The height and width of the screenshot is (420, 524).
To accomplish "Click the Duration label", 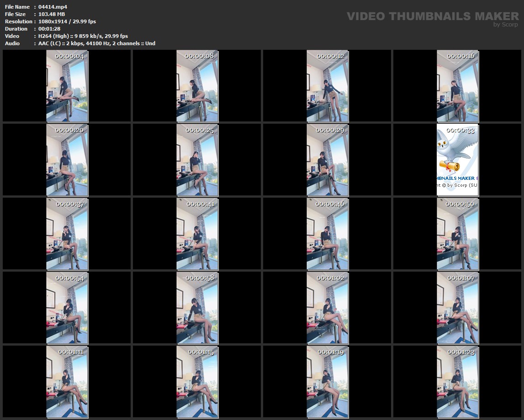I will [16, 29].
